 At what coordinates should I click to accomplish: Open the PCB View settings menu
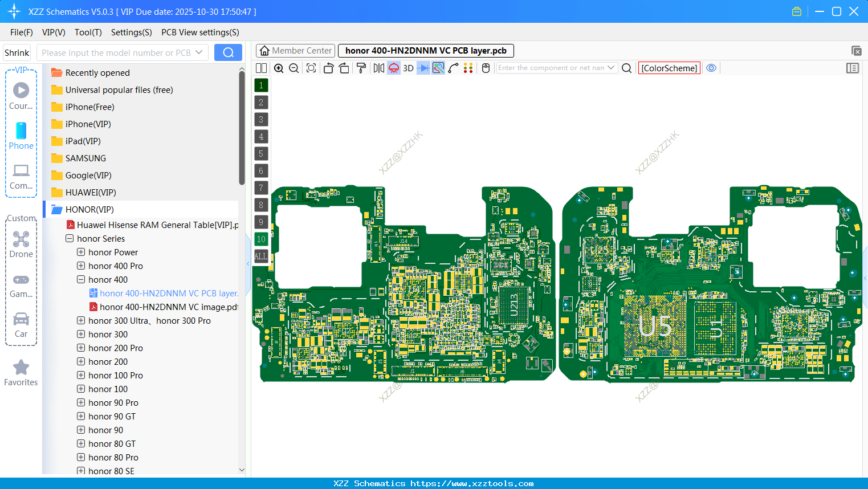tap(200, 32)
